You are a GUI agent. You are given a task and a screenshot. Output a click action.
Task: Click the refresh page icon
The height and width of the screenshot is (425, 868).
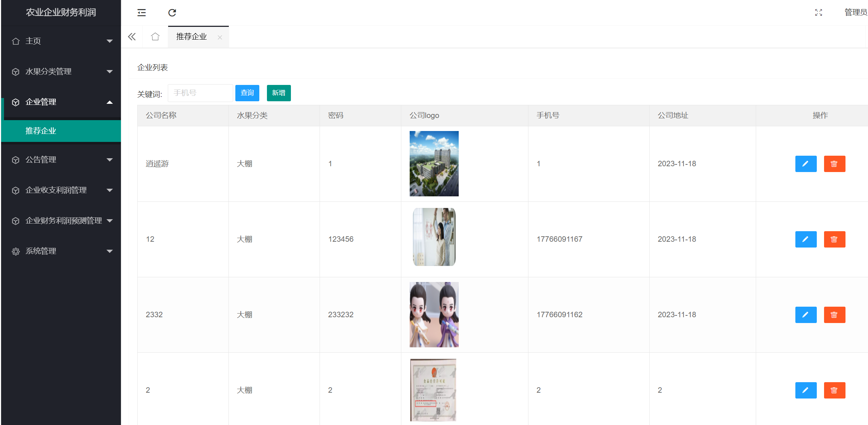172,13
